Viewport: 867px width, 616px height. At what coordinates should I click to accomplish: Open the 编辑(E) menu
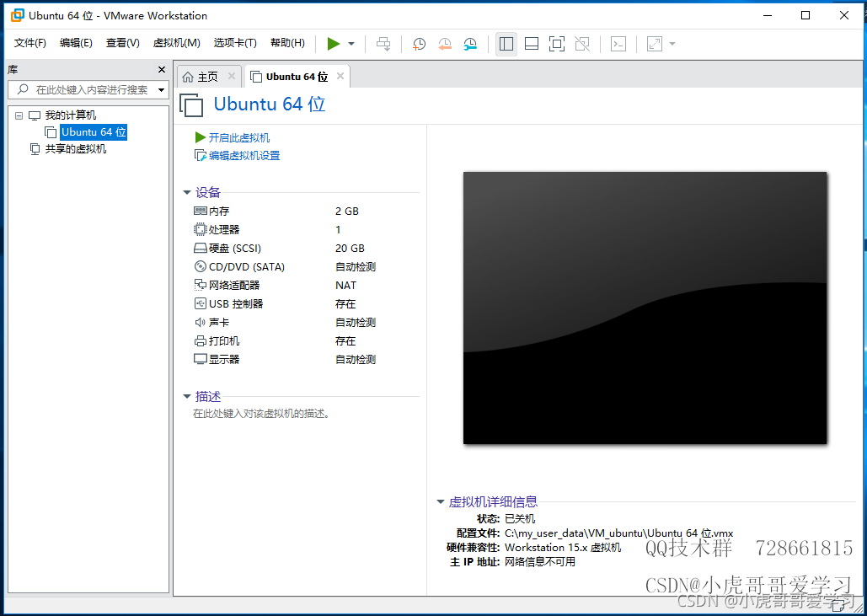[76, 43]
